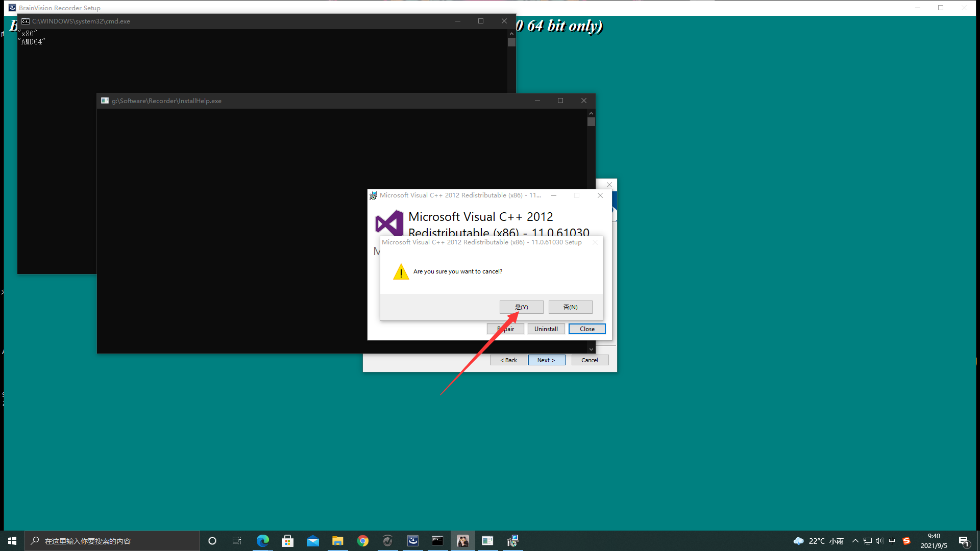
Task: Switch to cmd console taskbar icon
Action: 438,541
